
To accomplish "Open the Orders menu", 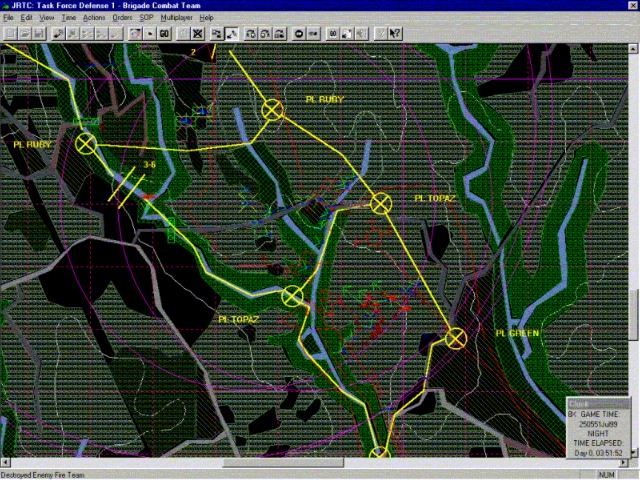I will pyautogui.click(x=122, y=18).
